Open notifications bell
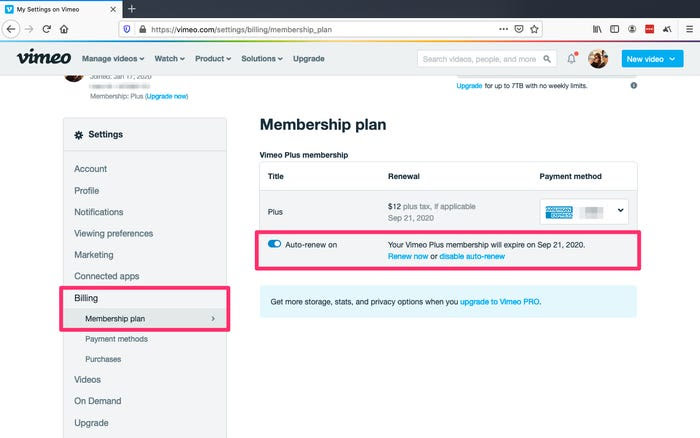 pyautogui.click(x=571, y=58)
